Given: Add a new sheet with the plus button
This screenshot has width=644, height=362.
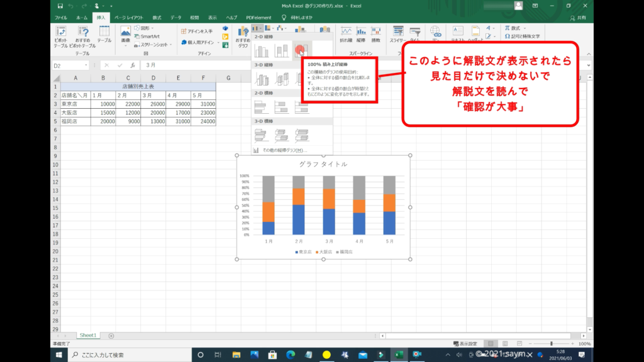Looking at the screenshot, I should 111,336.
